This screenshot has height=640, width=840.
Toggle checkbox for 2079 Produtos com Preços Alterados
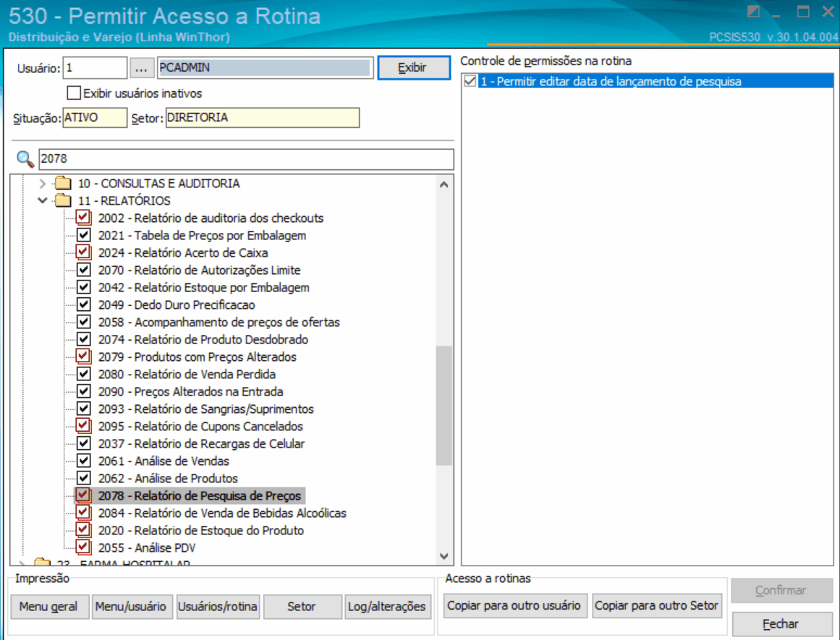(x=84, y=356)
